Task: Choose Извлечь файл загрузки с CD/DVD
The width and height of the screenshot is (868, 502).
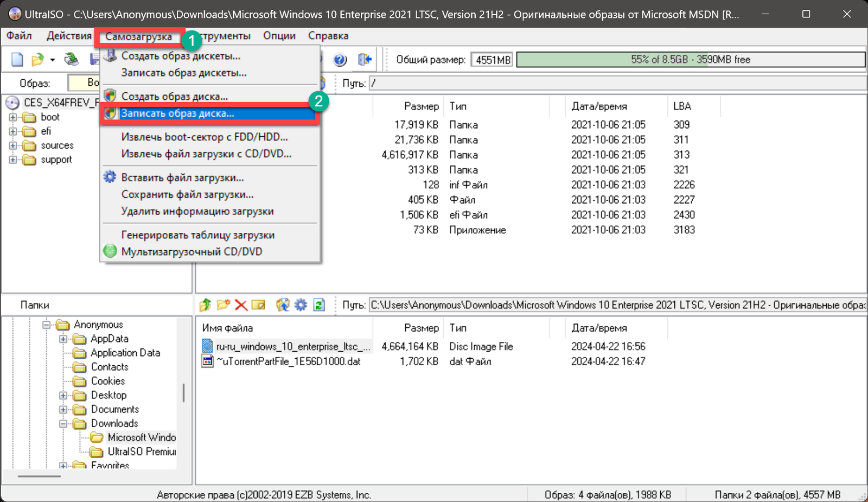Action: point(210,154)
